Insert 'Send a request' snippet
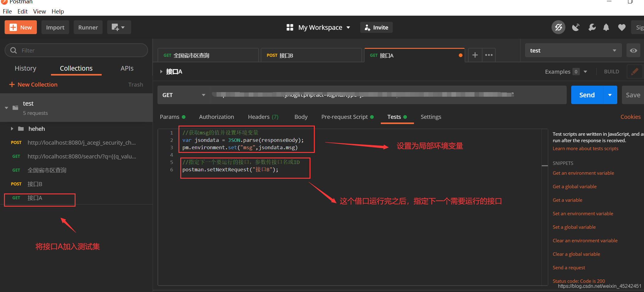This screenshot has height=292, width=644. click(569, 267)
